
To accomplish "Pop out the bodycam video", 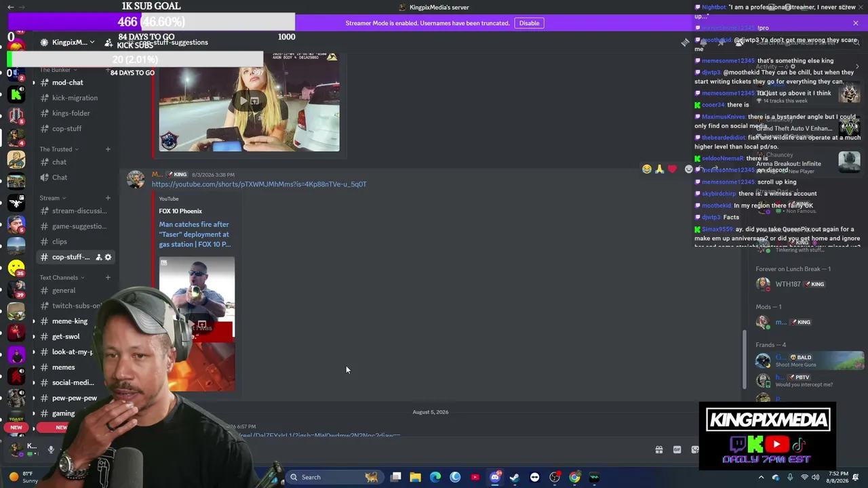I will [254, 101].
